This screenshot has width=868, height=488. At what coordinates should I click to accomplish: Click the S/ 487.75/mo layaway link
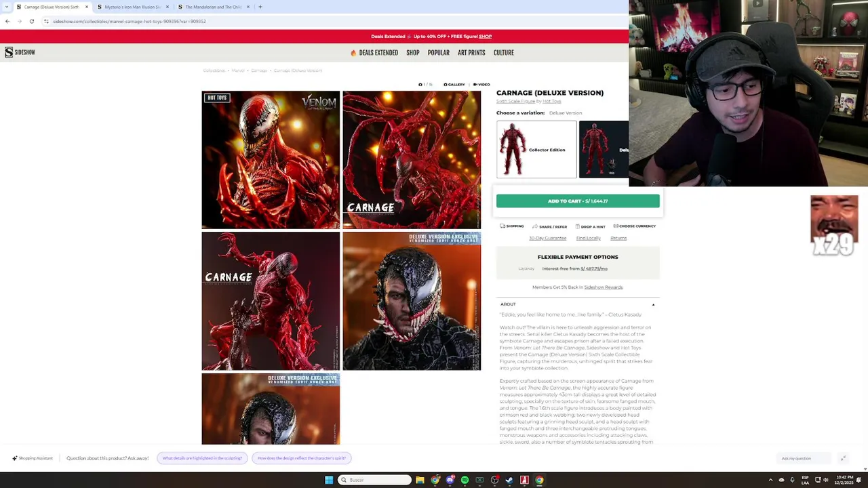(x=594, y=269)
